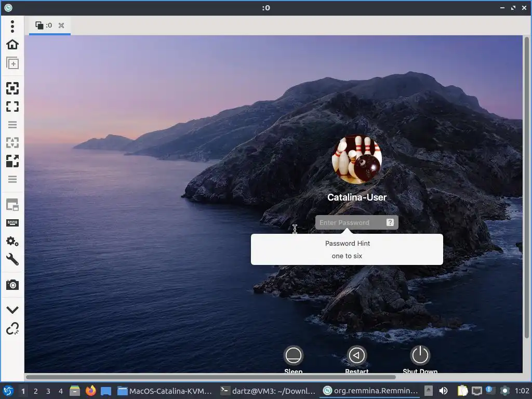
Task: Open Remmina preferences gears icon
Action: pyautogui.click(x=12, y=241)
